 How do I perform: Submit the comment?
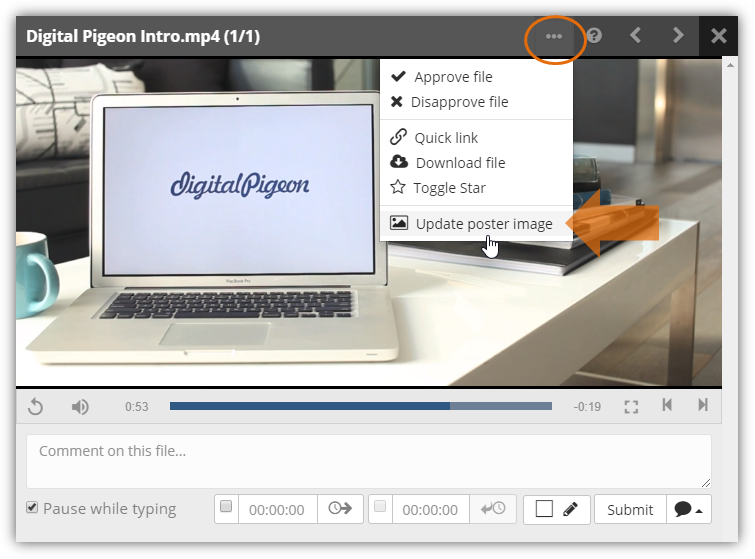[630, 509]
